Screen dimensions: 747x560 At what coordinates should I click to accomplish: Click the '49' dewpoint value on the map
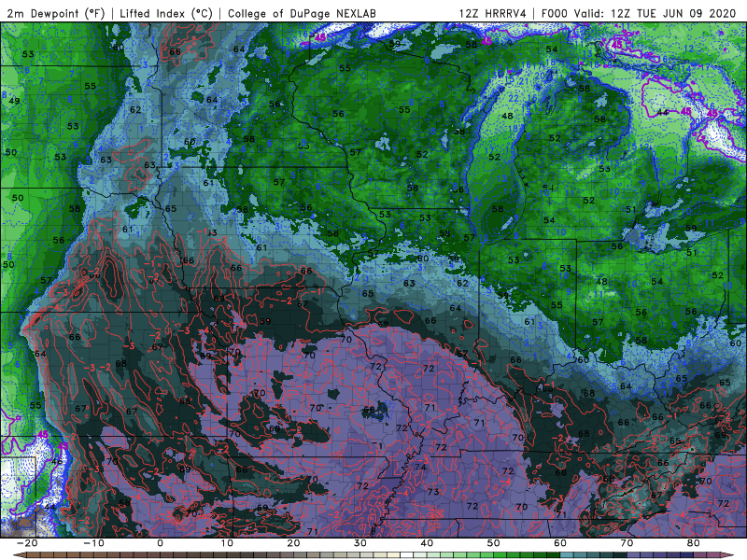pos(14,101)
